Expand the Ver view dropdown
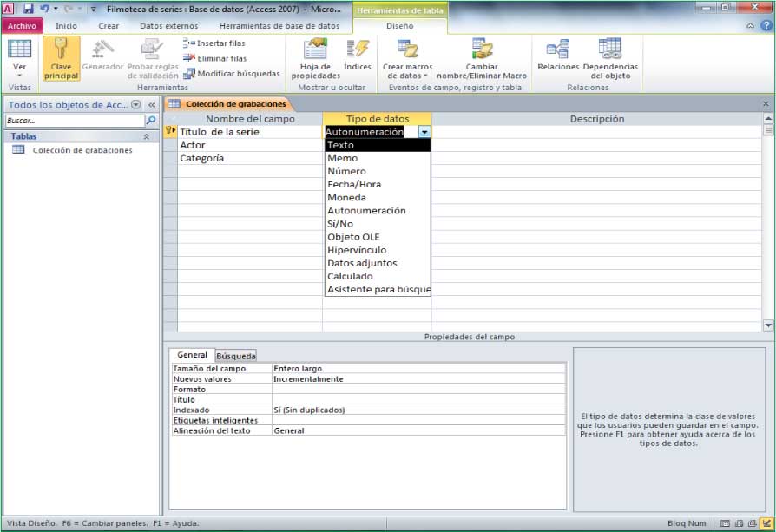 click(19, 76)
